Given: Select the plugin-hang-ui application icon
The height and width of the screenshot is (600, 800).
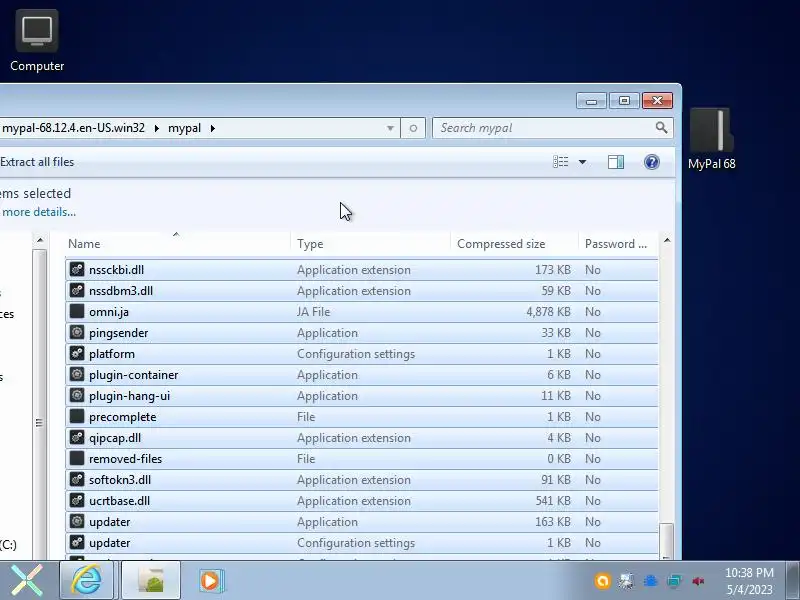Looking at the screenshot, I should (77, 395).
